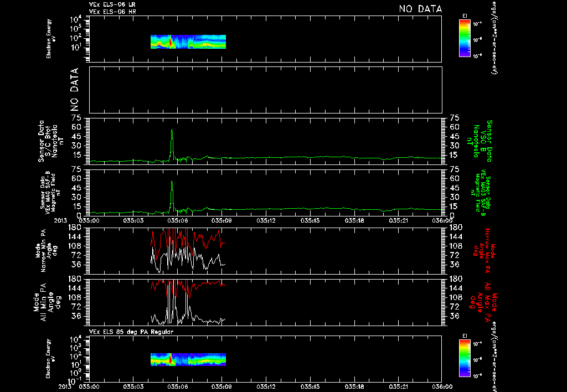This screenshot has width=567, height=392.
Task: Click the top spectrogram color scale bar
Action: pos(465,38)
